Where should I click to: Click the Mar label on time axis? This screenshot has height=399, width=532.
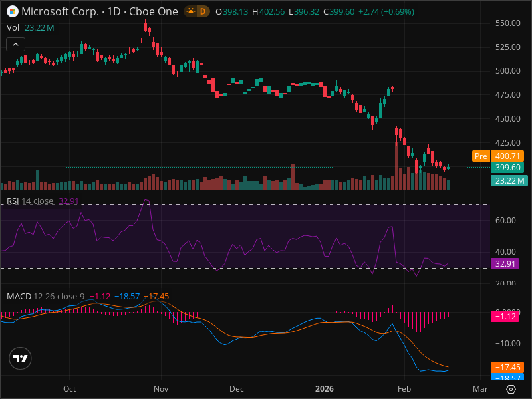(480, 389)
